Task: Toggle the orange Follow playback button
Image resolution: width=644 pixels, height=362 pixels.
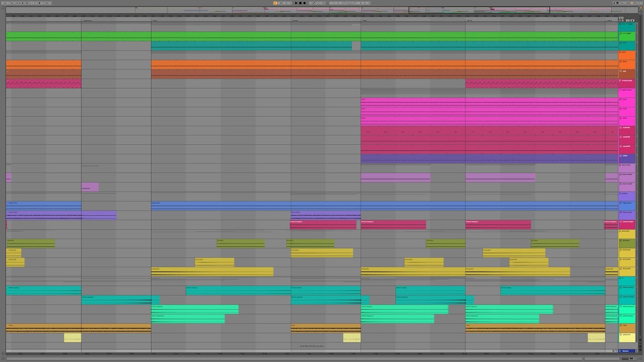Action: pos(275,3)
